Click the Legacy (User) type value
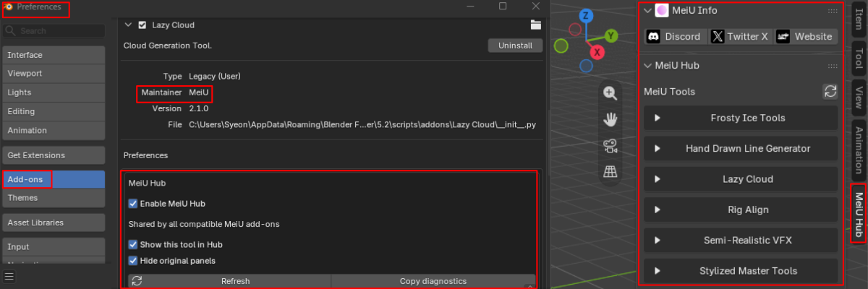Image resolution: width=868 pixels, height=289 pixels. tap(214, 76)
